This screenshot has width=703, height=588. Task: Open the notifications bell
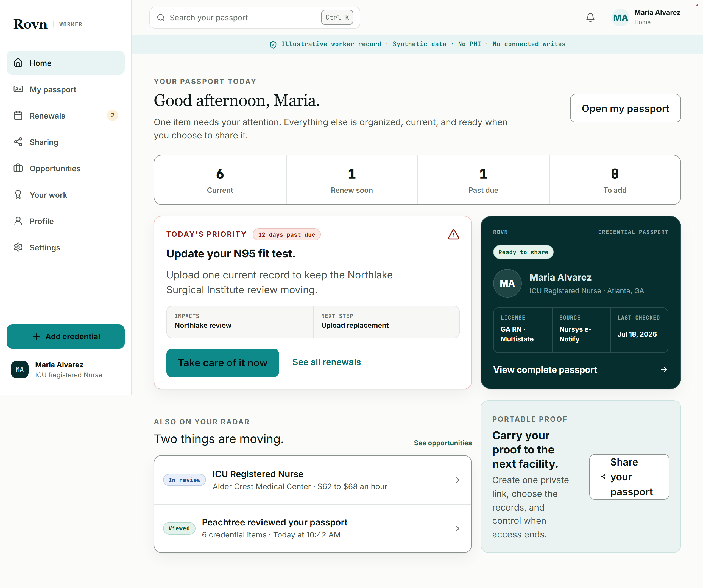click(590, 18)
